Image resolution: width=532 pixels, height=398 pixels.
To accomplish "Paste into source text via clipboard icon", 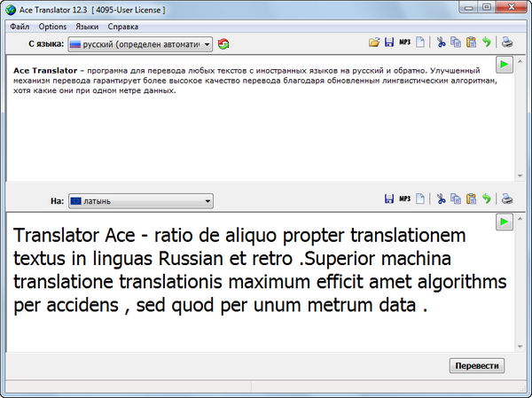I will 471,43.
